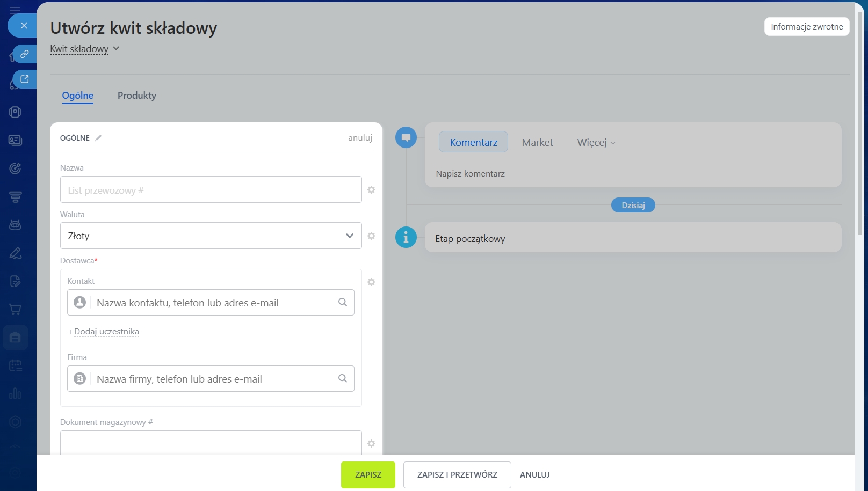Click the Informacje zwrotne button
The width and height of the screenshot is (868, 491).
(806, 27)
